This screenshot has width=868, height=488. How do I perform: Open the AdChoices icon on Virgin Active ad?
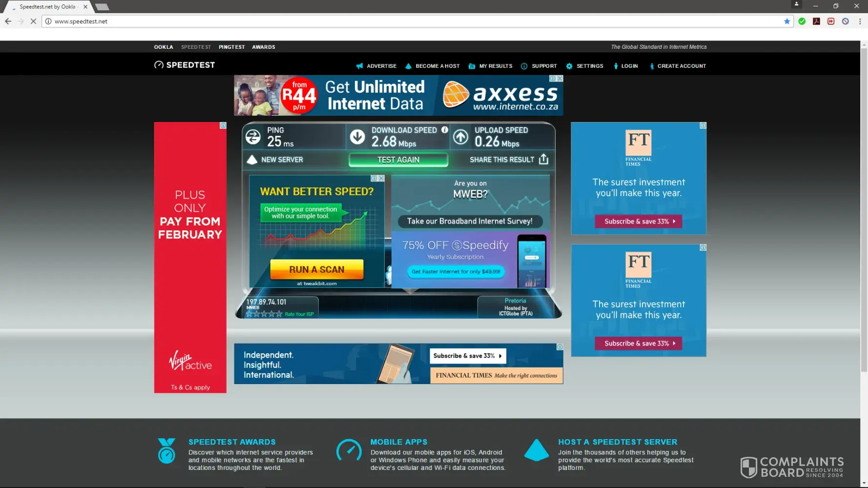tap(223, 125)
